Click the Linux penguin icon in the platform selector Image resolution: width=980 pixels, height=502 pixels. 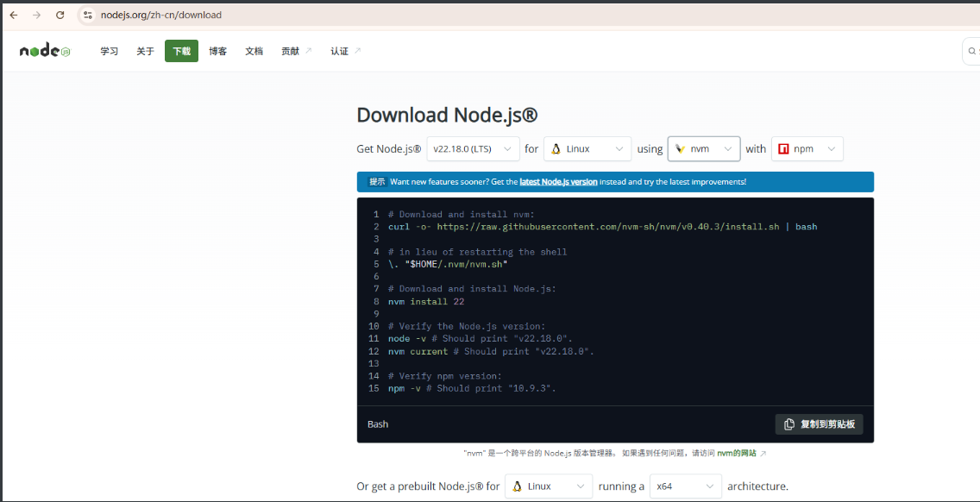(555, 148)
